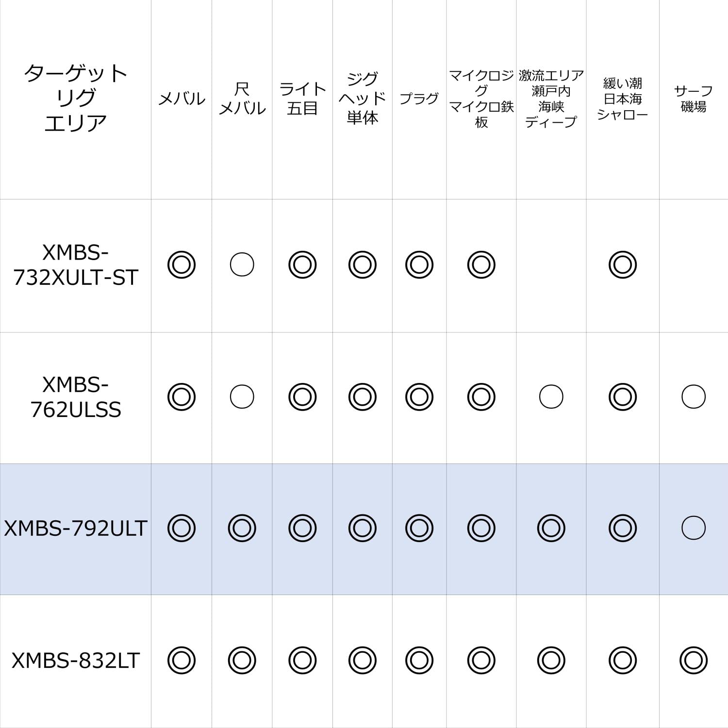Click the メバル column header

[182, 99]
